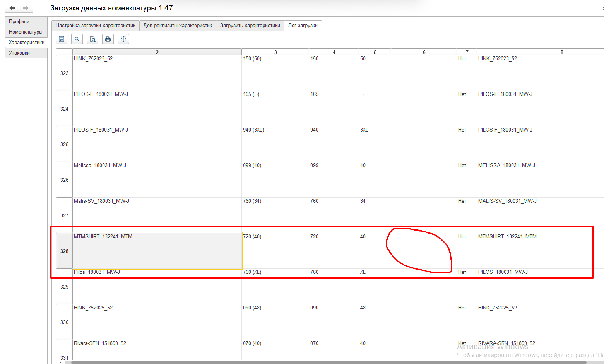
Task: Select the cell 940 (3XL)
Action: click(x=275, y=144)
